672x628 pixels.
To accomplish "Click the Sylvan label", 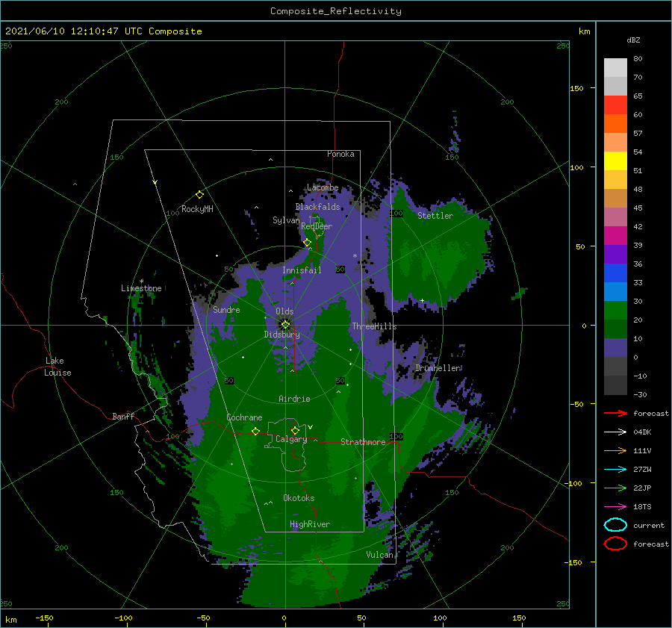I will pos(286,220).
